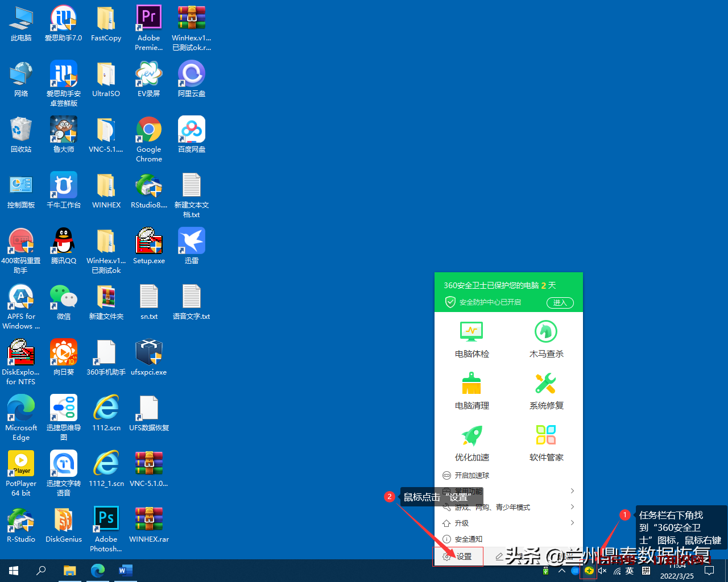The width and height of the screenshot is (728, 582).
Task: Open 软件管家 software manager
Action: point(546,443)
